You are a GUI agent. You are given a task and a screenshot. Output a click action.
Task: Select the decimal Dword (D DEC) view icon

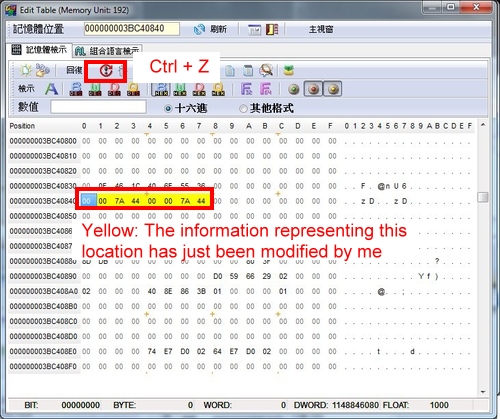point(114,89)
